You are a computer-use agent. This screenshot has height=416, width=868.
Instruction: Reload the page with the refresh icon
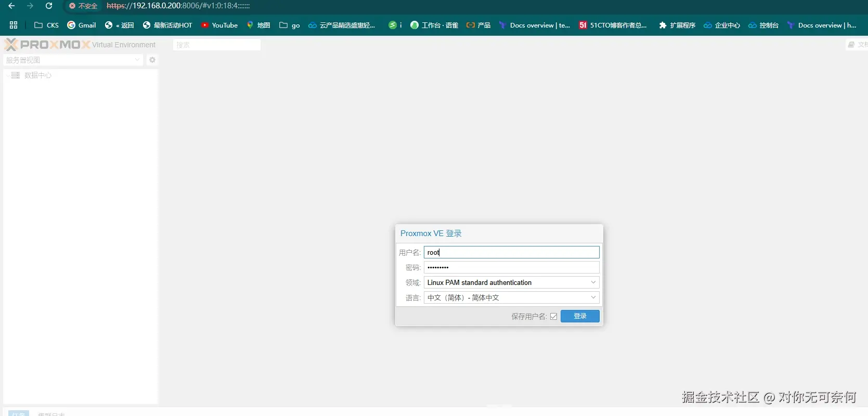(49, 6)
